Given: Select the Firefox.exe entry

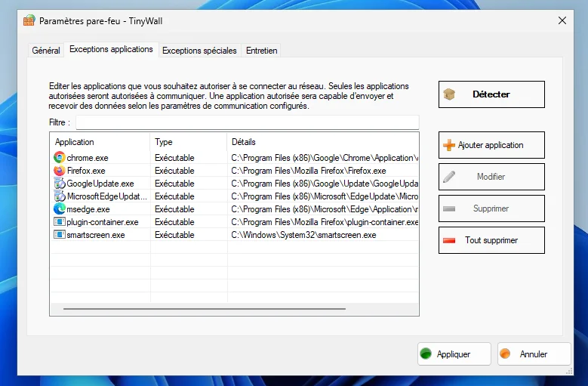Looking at the screenshot, I should [86, 171].
